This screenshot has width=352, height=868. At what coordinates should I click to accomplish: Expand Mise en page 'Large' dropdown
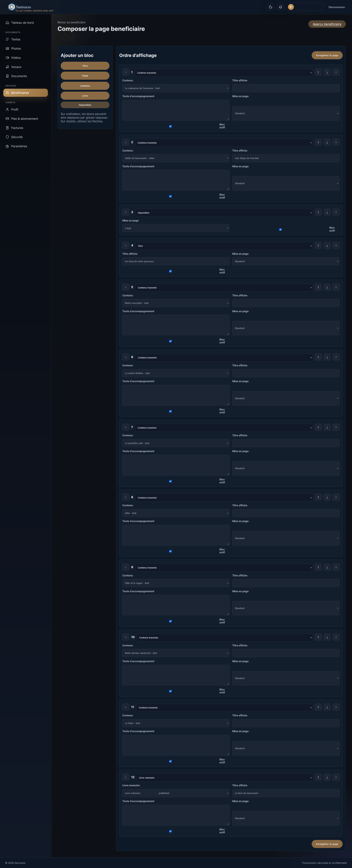[176, 228]
